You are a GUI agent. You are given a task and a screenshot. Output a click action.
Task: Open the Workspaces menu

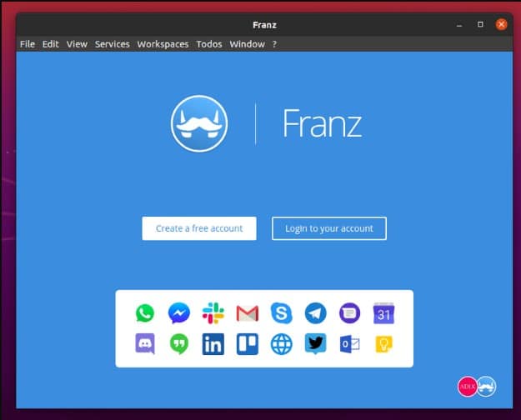click(x=163, y=44)
